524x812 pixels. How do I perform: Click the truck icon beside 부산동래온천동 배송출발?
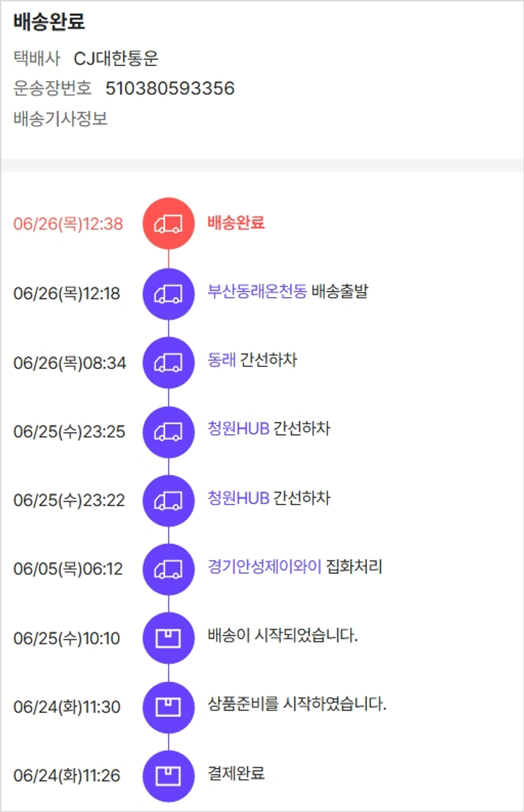(x=168, y=293)
